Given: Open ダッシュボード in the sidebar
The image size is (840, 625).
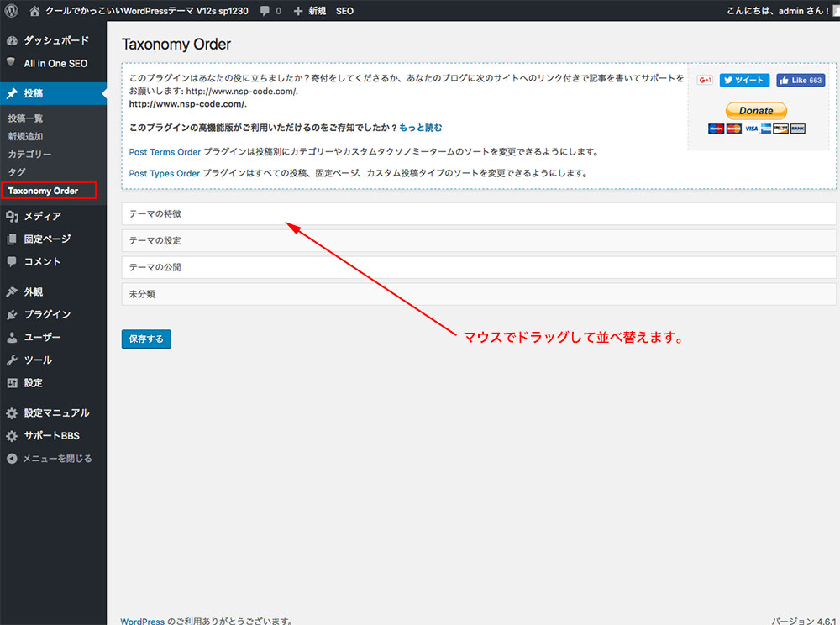Looking at the screenshot, I should pos(56,40).
